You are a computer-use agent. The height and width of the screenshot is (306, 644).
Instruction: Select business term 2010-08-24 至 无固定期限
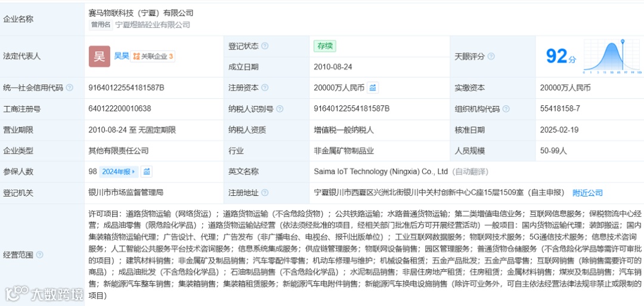tap(132, 130)
